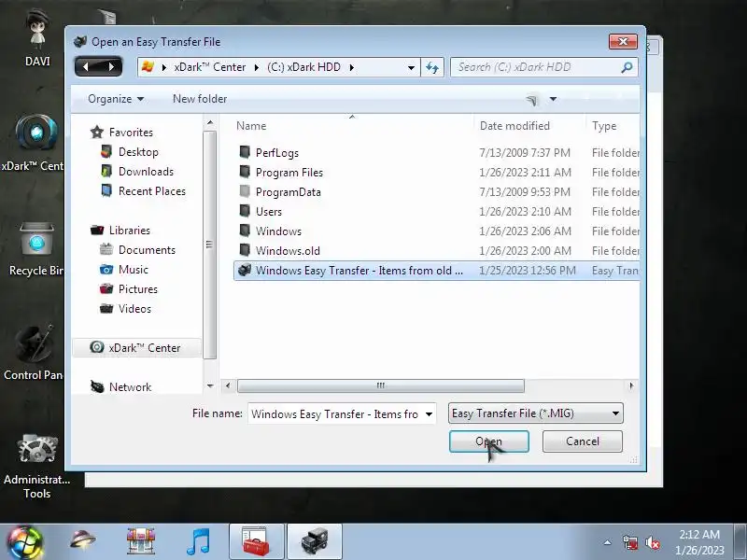The image size is (747, 560).
Task: Select the Windows Easy Transfer file icon
Action: pos(245,270)
